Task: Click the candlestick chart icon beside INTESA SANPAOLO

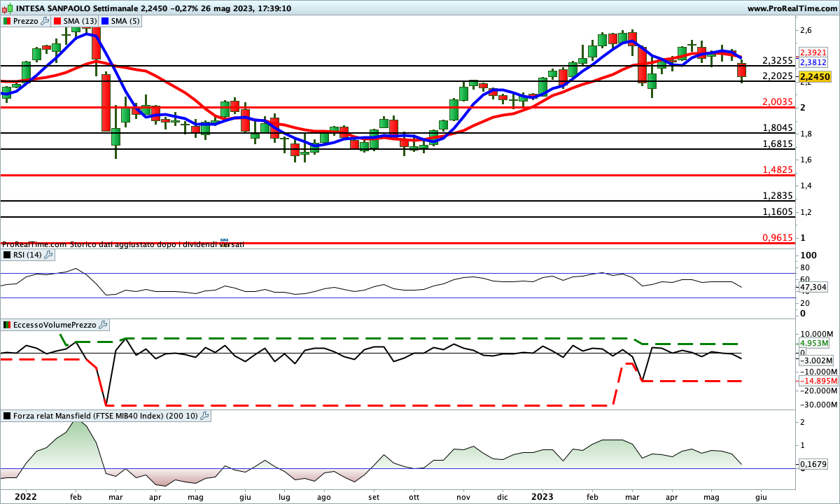Action: (x=7, y=8)
